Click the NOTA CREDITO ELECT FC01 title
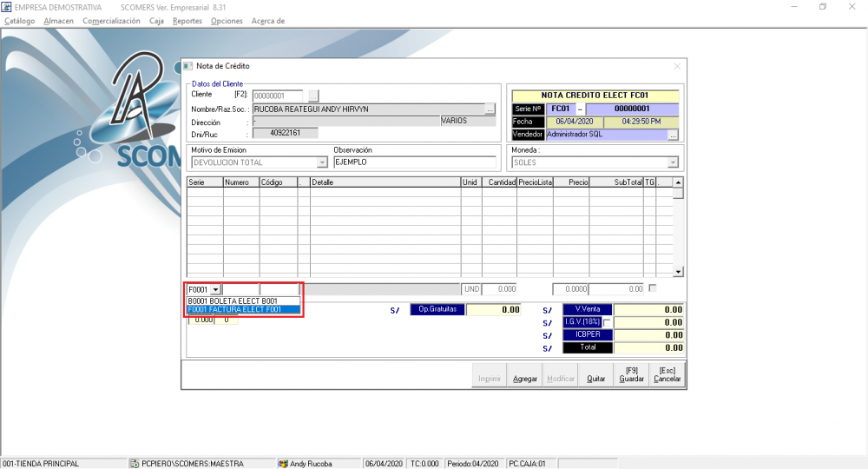Image resolution: width=868 pixels, height=469 pixels. pyautogui.click(x=595, y=96)
